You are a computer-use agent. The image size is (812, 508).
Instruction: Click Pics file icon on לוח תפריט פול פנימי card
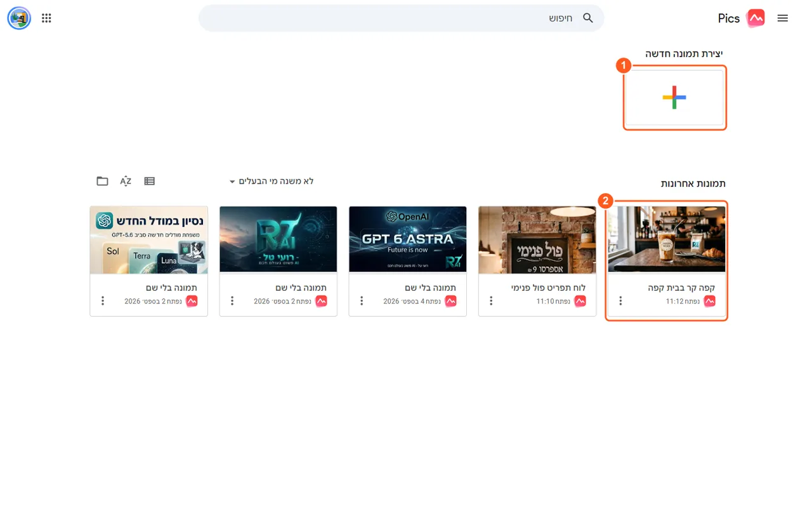coord(580,301)
